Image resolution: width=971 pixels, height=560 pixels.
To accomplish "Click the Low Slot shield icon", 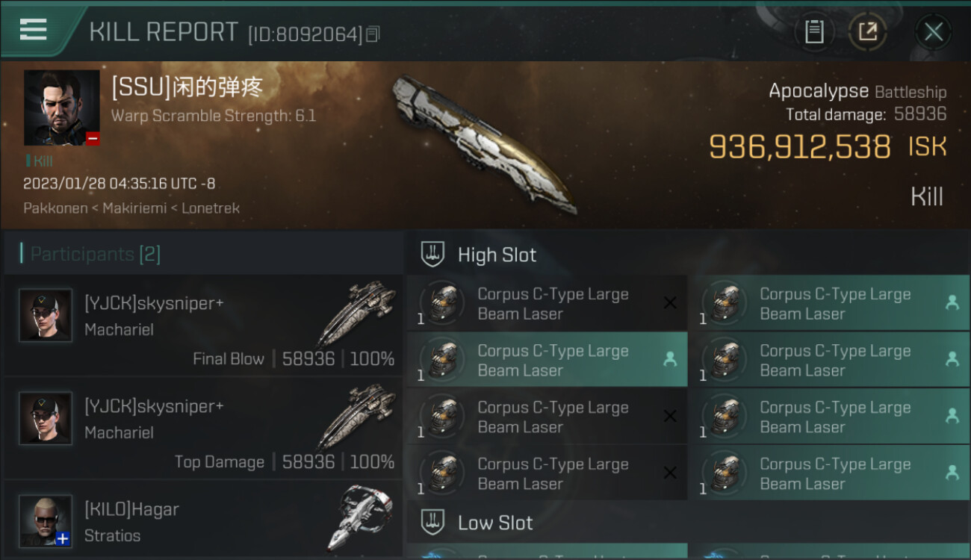I will pos(432,522).
